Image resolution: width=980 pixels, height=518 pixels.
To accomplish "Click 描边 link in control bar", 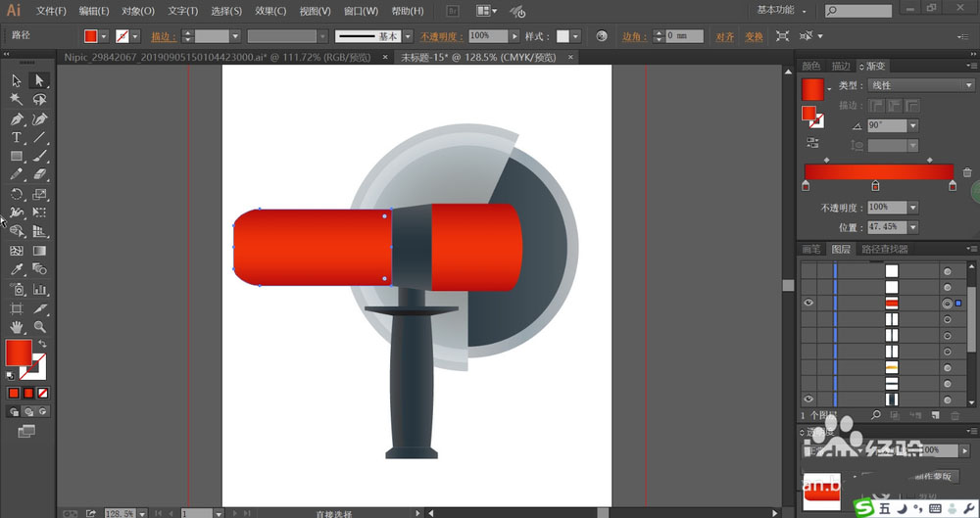I will 163,37.
